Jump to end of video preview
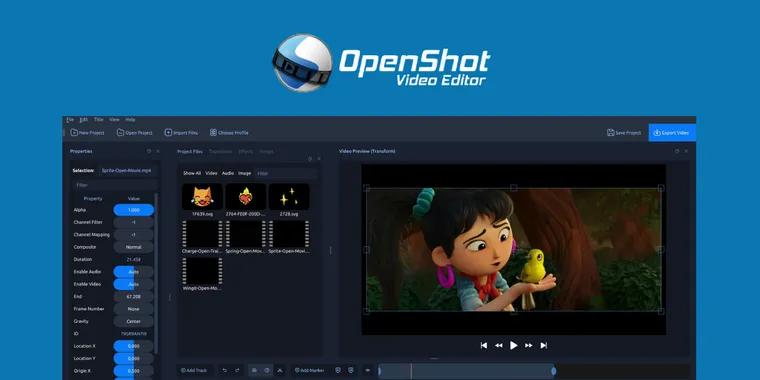The width and height of the screenshot is (760, 380). point(544,345)
